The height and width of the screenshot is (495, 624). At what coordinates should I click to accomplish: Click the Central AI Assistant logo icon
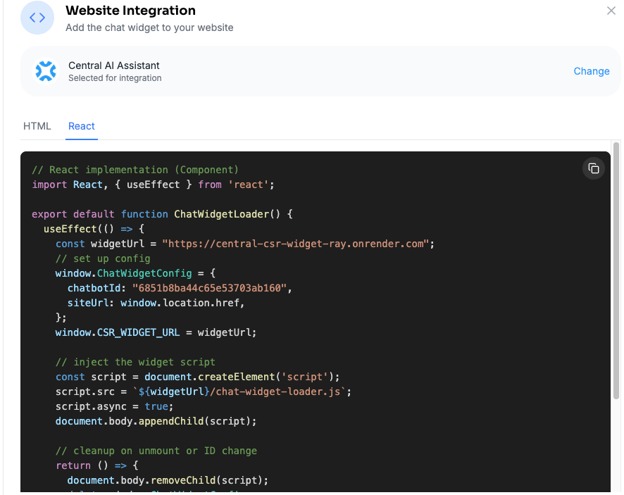point(46,71)
